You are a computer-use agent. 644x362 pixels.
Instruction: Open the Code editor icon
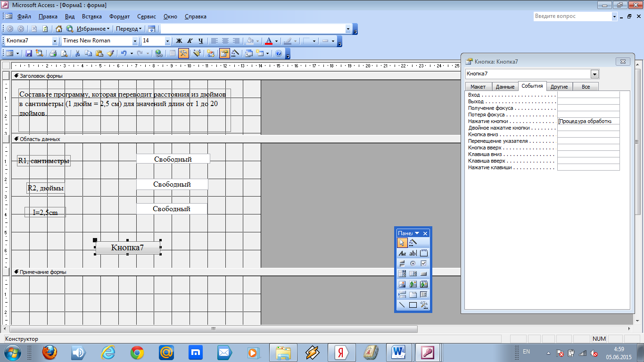coord(211,53)
